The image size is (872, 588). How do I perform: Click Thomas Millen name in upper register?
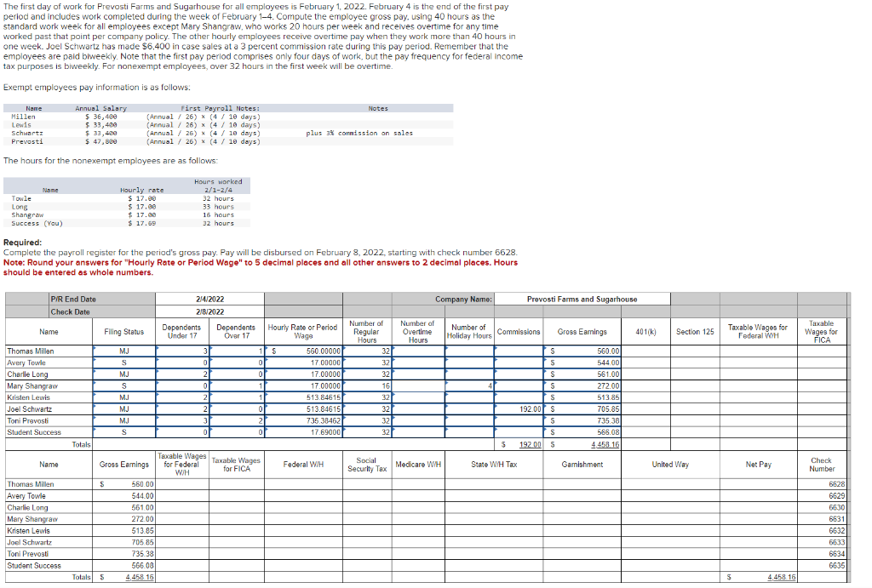[x=31, y=351]
